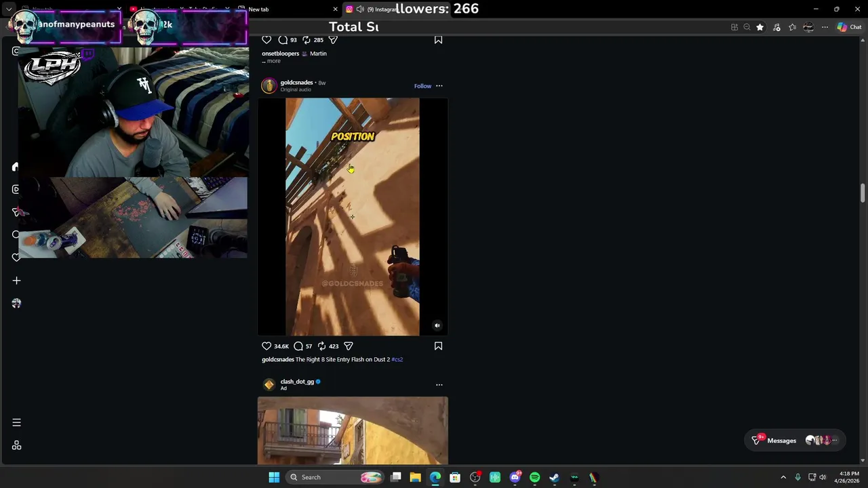868x488 pixels.
Task: Open the goldcsnades profile picture
Action: coord(269,85)
